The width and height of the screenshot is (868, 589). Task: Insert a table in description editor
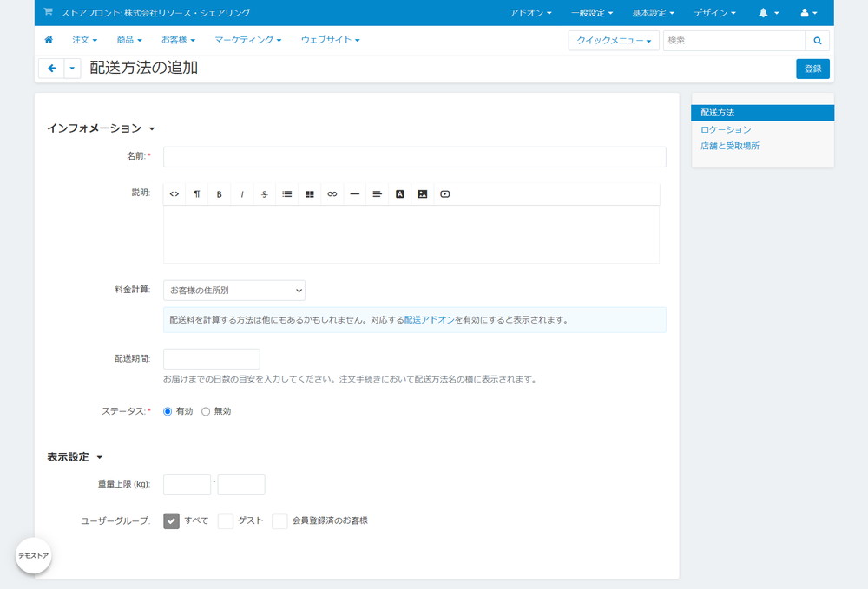[x=310, y=194]
